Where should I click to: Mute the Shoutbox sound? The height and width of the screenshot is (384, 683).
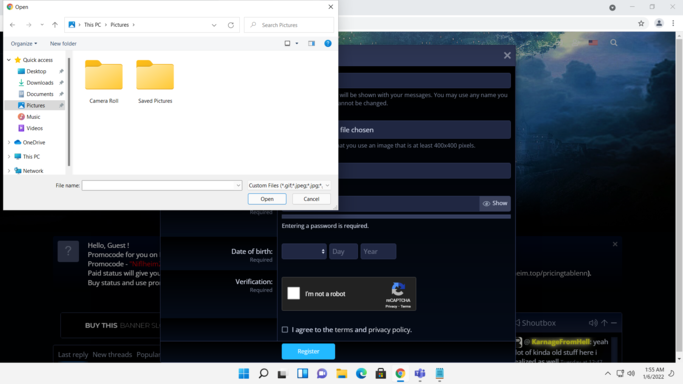593,323
